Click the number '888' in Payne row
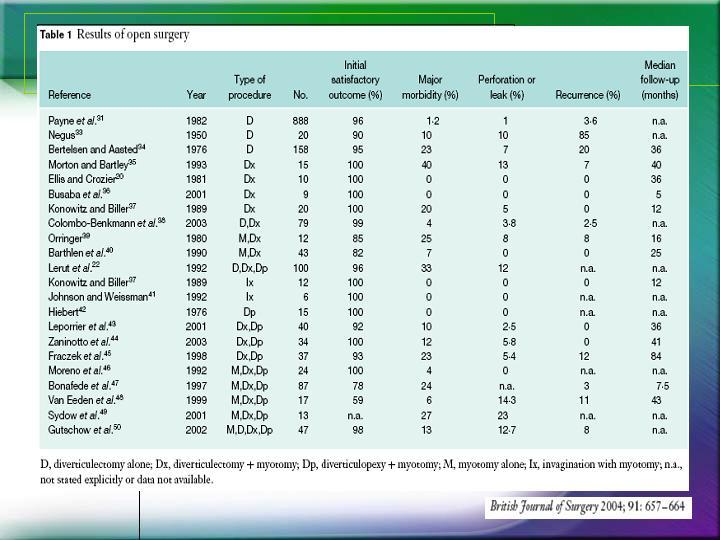 coord(300,121)
